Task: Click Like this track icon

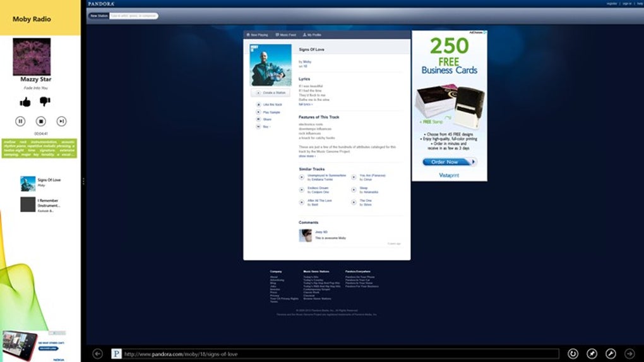Action: point(258,105)
